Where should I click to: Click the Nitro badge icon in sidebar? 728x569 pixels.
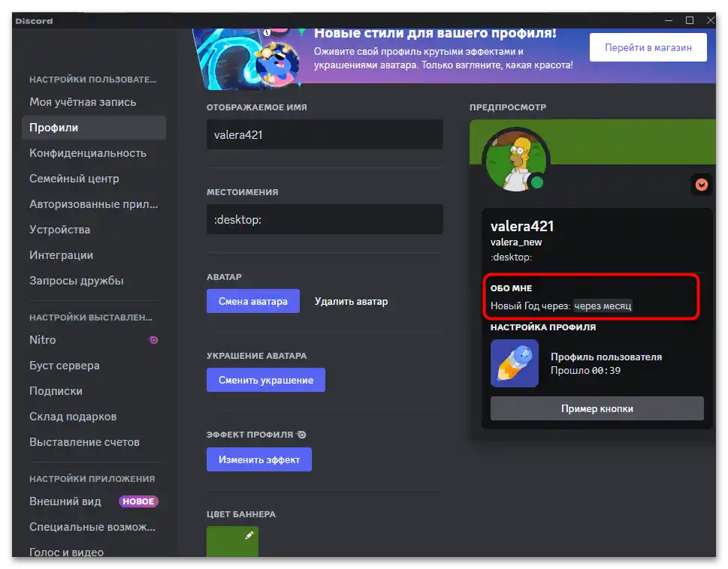[153, 340]
